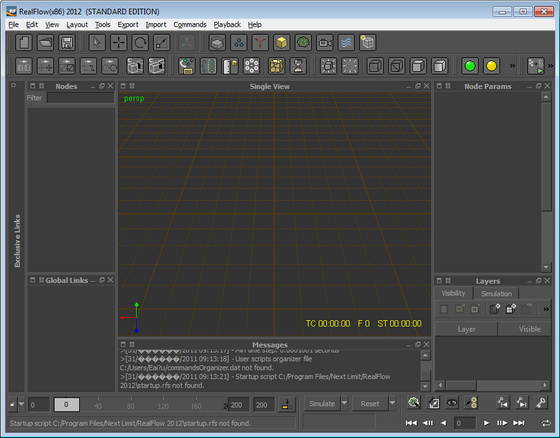Go to the last frame
This screenshot has height=438, width=560.
pos(519,423)
